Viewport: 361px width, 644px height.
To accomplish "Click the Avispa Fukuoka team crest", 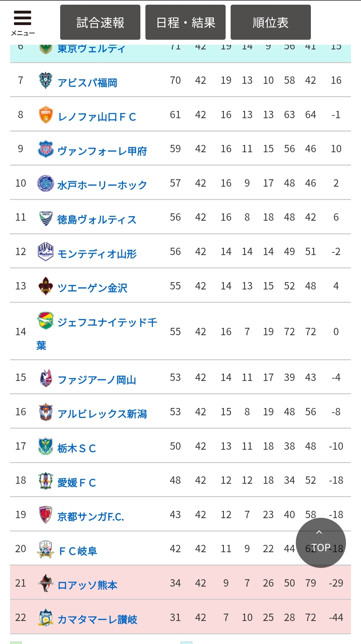I will pyautogui.click(x=45, y=80).
